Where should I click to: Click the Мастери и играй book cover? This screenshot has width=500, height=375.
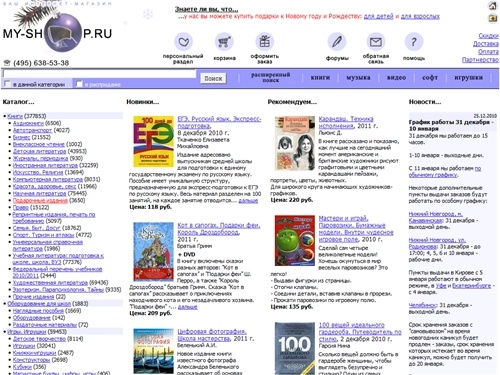click(x=295, y=240)
